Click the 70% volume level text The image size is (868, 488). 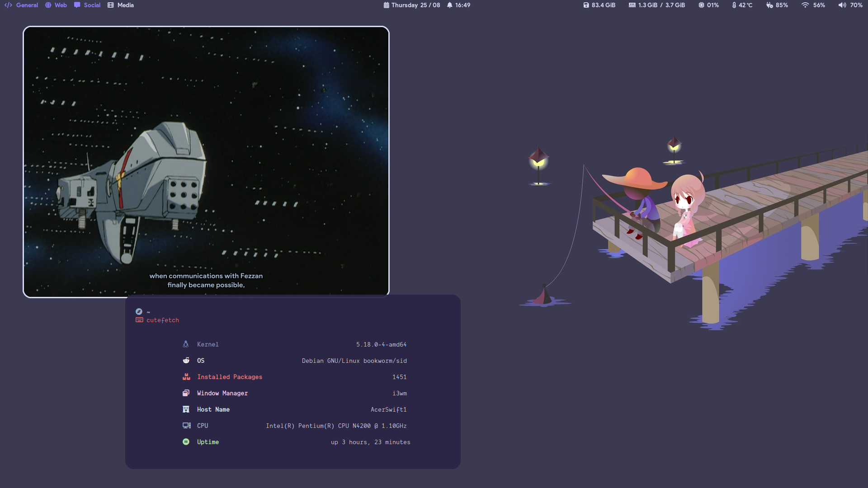(x=856, y=5)
